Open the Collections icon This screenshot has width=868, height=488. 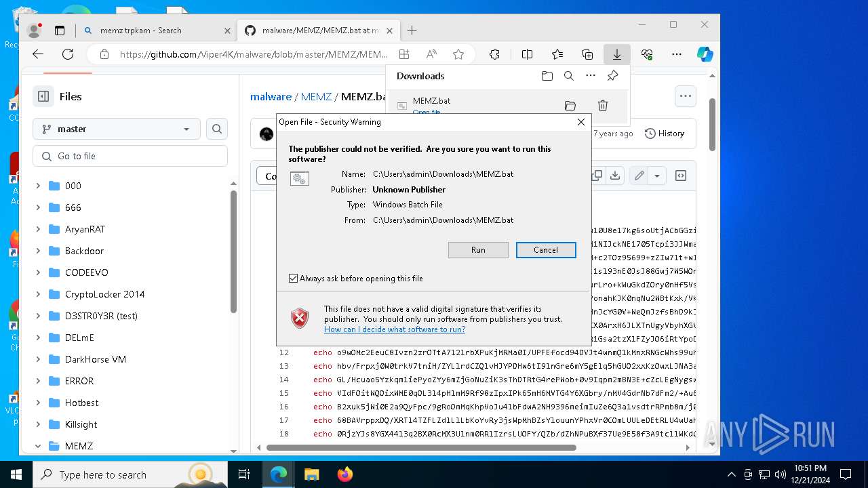pos(587,54)
